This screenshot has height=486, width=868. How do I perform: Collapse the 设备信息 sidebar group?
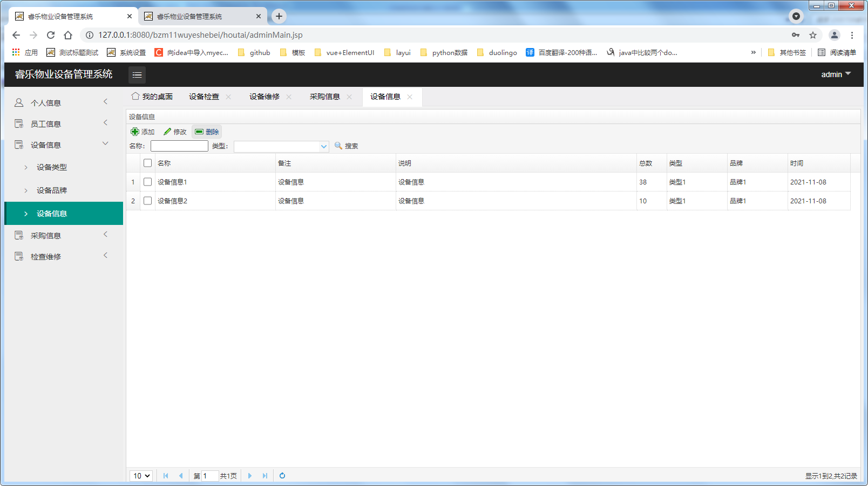[105, 143]
